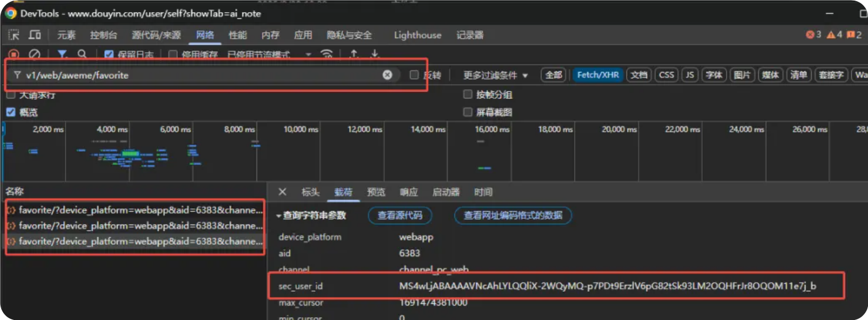Collapse the 查询字符串参数 section

pyautogui.click(x=279, y=216)
